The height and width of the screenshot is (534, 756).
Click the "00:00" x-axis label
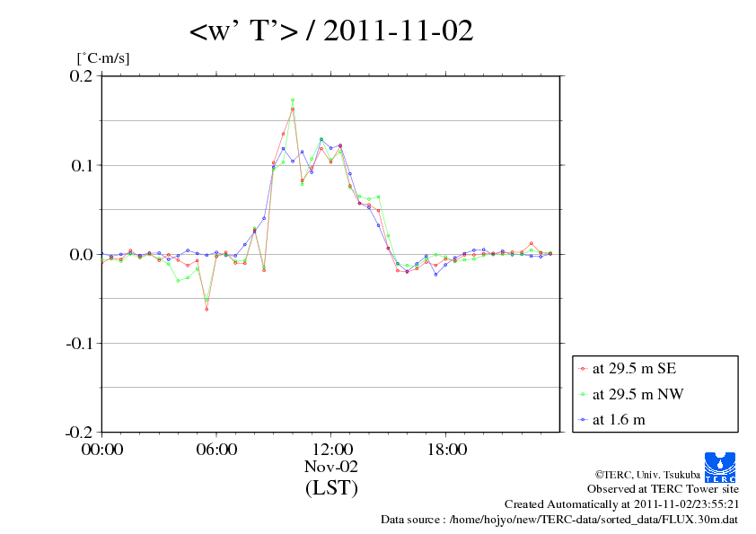(102, 449)
